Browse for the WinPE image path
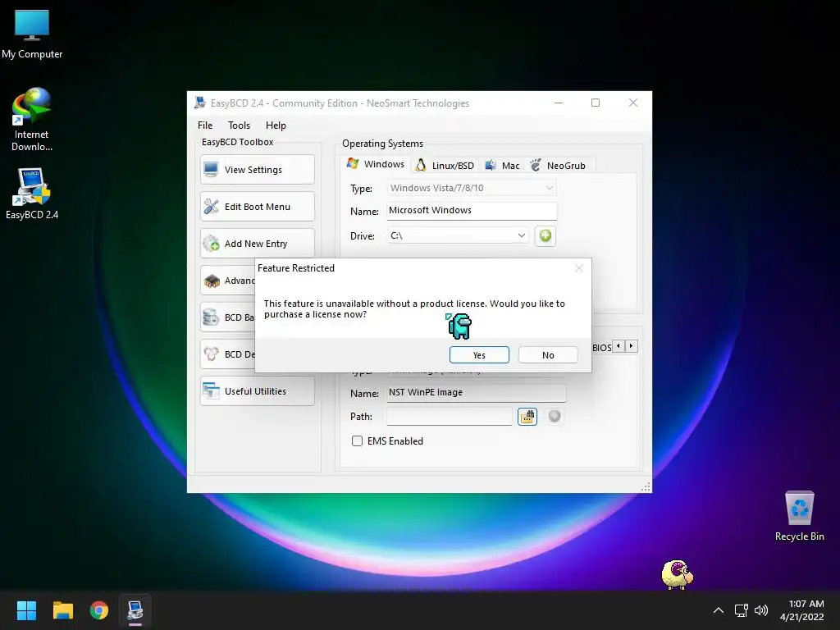Viewport: 840px width, 630px height. (x=527, y=416)
